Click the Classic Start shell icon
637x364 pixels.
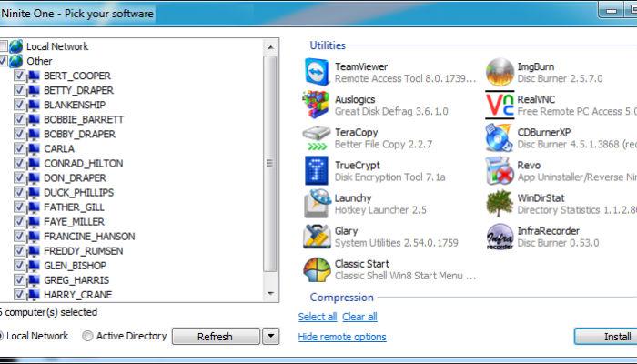coord(316,269)
